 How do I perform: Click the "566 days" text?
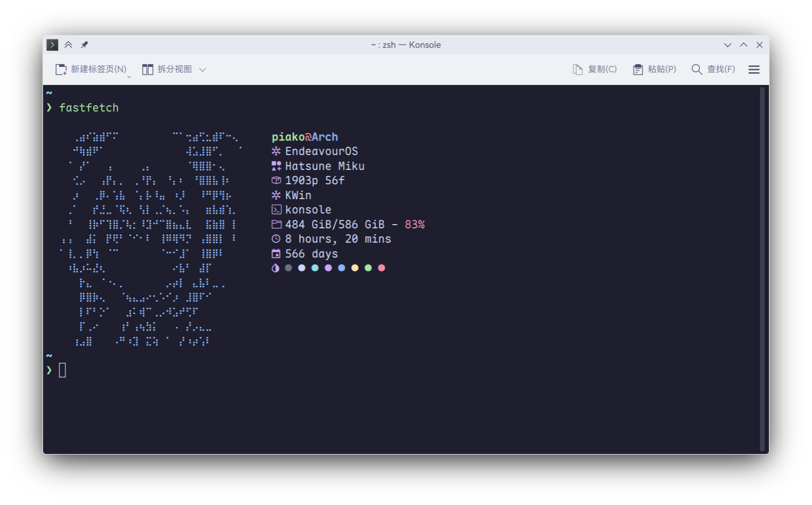pos(311,254)
